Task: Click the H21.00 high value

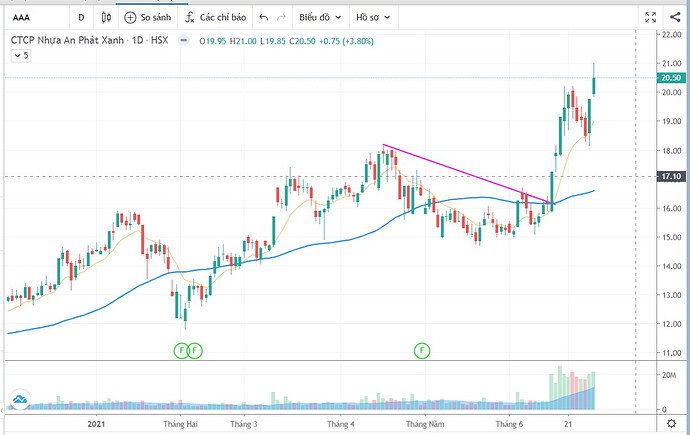Action: click(x=243, y=41)
